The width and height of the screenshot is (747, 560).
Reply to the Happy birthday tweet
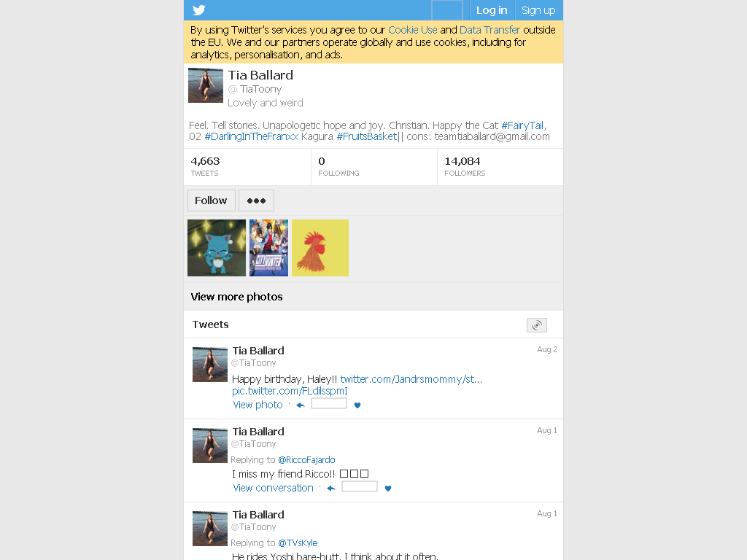[300, 405]
